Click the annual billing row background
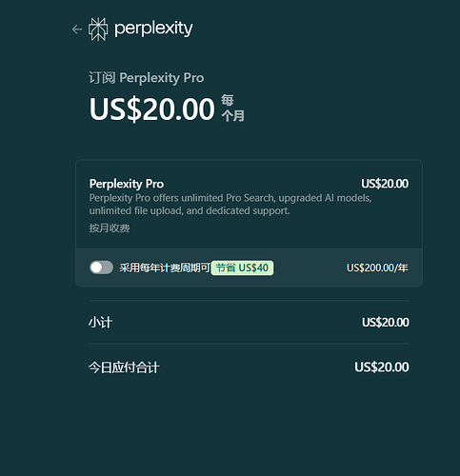Image resolution: width=460 pixels, height=476 pixels. [x=250, y=268]
